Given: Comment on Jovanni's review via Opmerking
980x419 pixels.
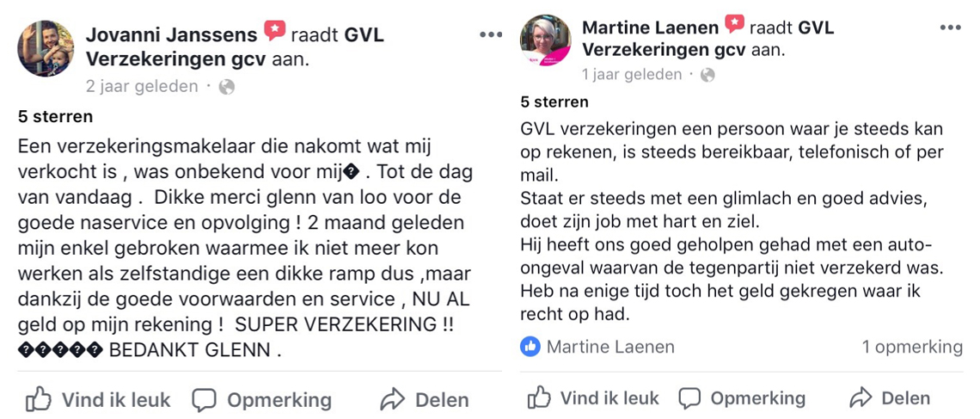Looking at the screenshot, I should coord(261,400).
